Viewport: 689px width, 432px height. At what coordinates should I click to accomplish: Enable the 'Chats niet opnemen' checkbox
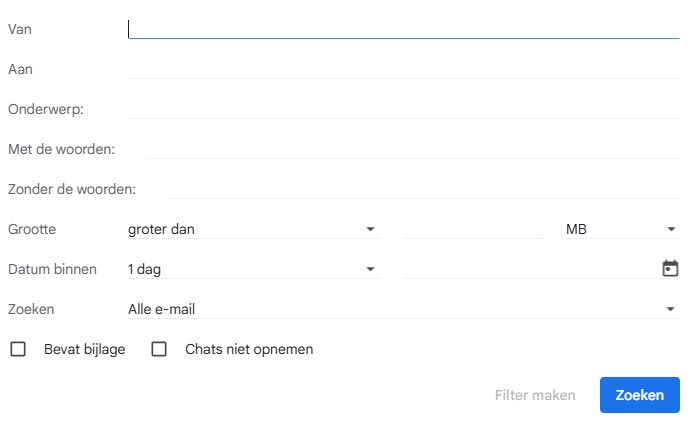159,350
